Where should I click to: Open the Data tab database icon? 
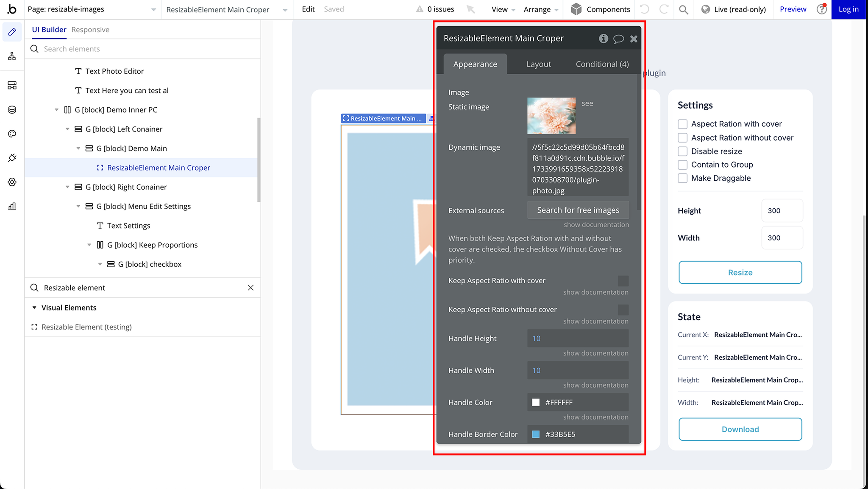12,110
